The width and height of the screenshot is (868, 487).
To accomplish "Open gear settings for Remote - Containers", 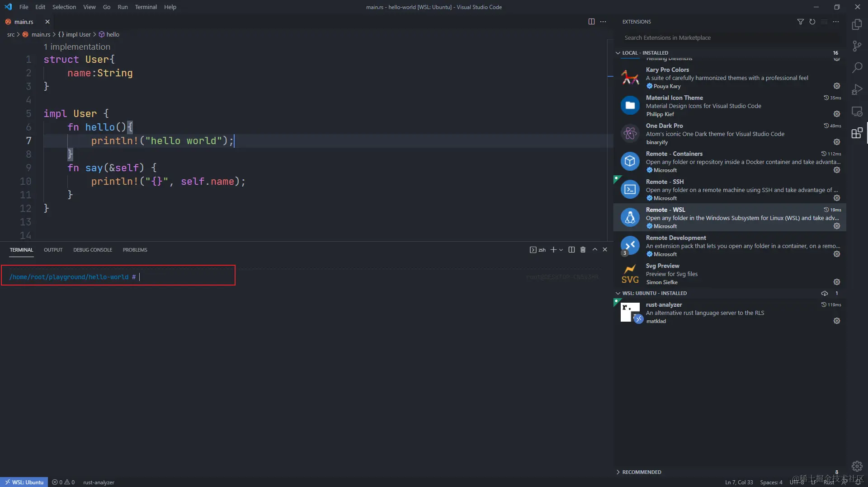I will click(837, 170).
